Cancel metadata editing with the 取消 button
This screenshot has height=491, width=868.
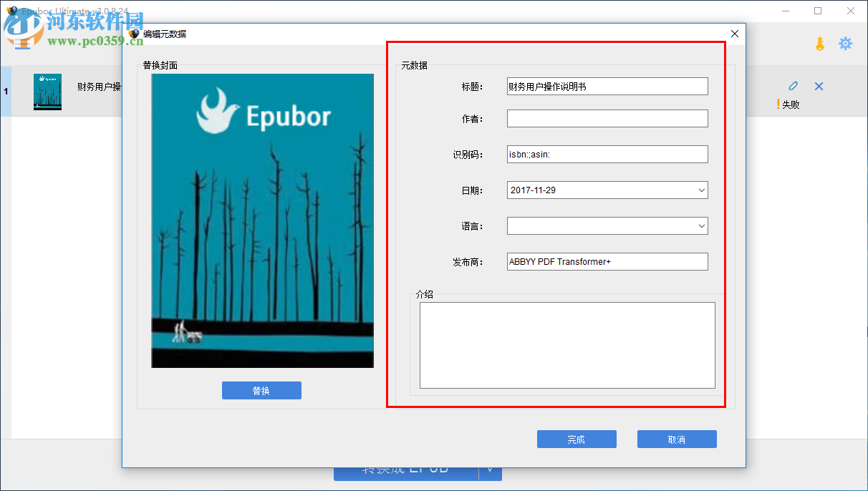click(x=677, y=439)
